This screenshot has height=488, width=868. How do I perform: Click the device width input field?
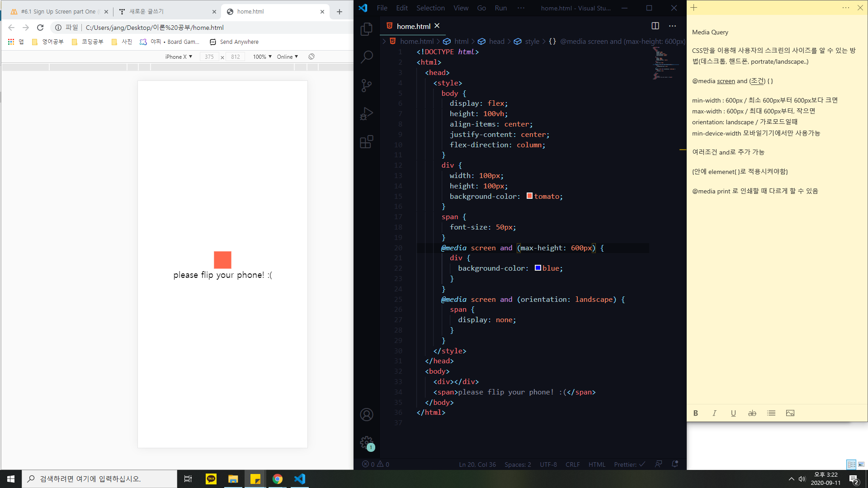coord(209,56)
